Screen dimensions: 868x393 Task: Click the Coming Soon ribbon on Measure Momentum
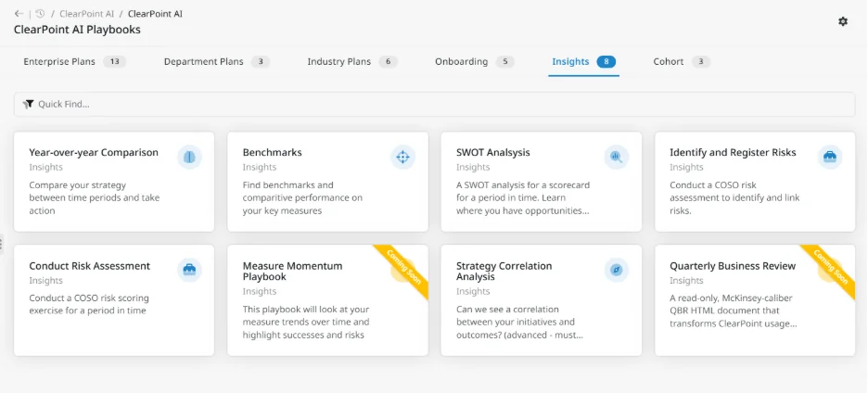(404, 268)
